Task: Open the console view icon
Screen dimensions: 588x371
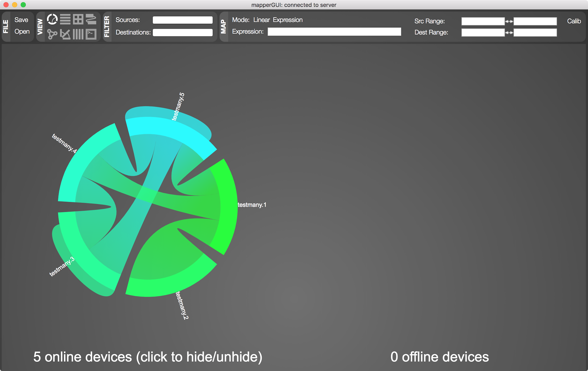Action: 91,34
